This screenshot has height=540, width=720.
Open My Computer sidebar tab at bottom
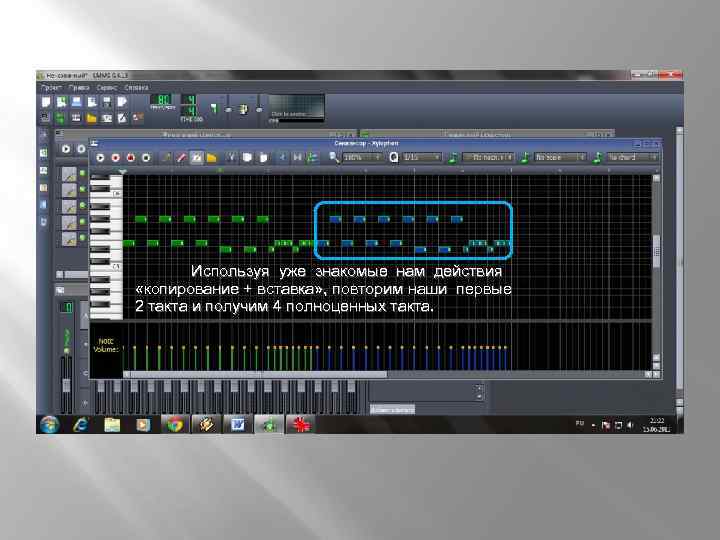click(44, 222)
